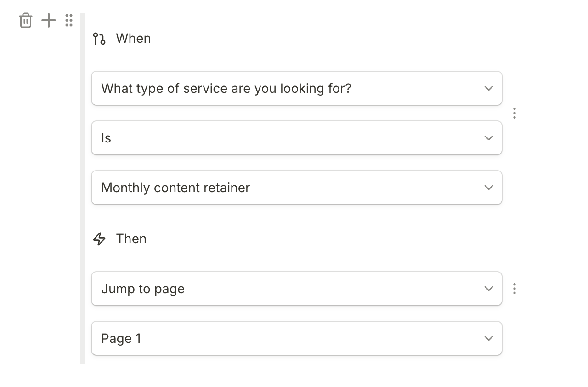Screen dimensions: 588x387
Task: Open three-dot menu for the When condition
Action: 514,113
